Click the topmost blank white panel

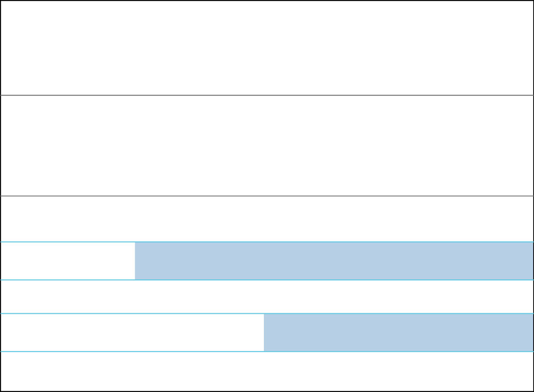tap(267, 48)
